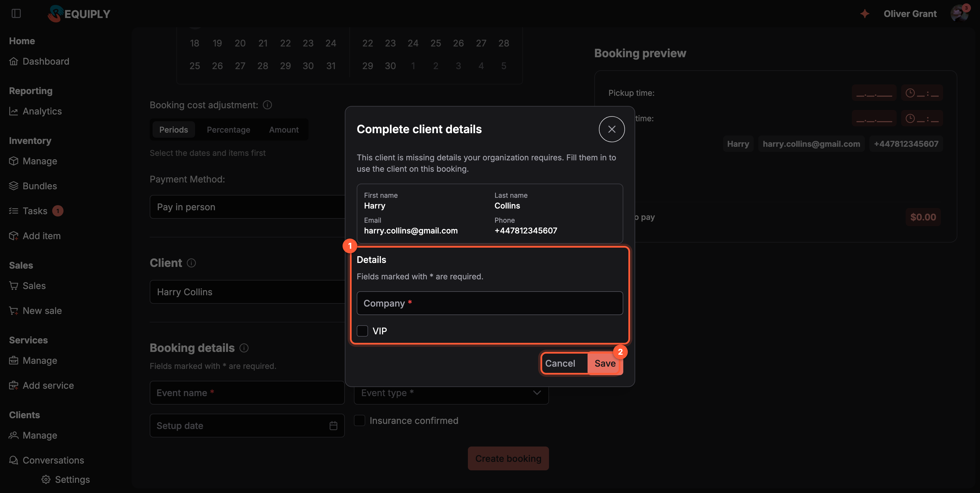Image resolution: width=980 pixels, height=493 pixels.
Task: Click harry.collins@gmail.com chip in booking preview
Action: tap(811, 144)
